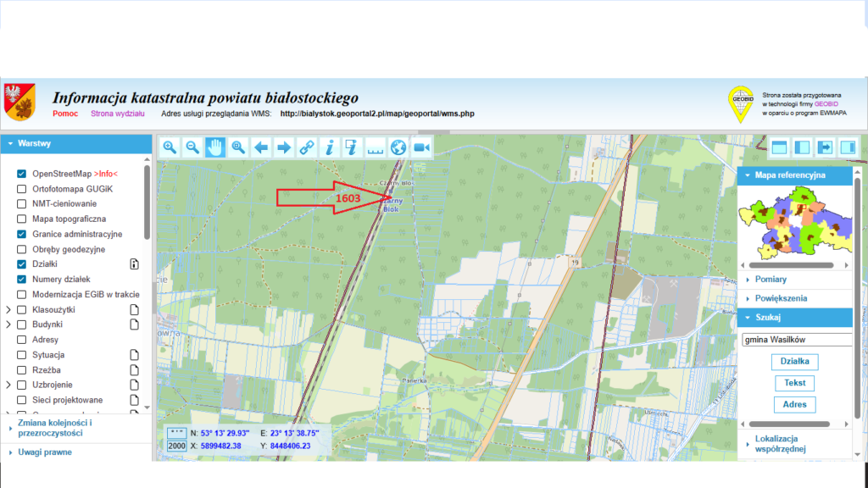
Task: Select the zoom in tool
Action: [170, 147]
